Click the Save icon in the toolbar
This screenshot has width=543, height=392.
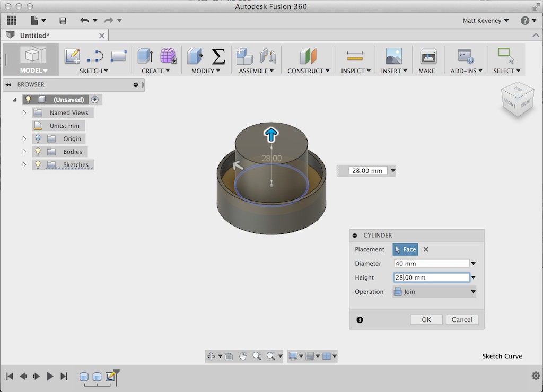tap(62, 20)
